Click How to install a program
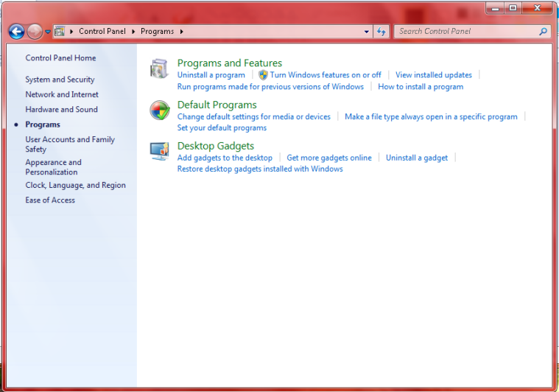 point(421,87)
